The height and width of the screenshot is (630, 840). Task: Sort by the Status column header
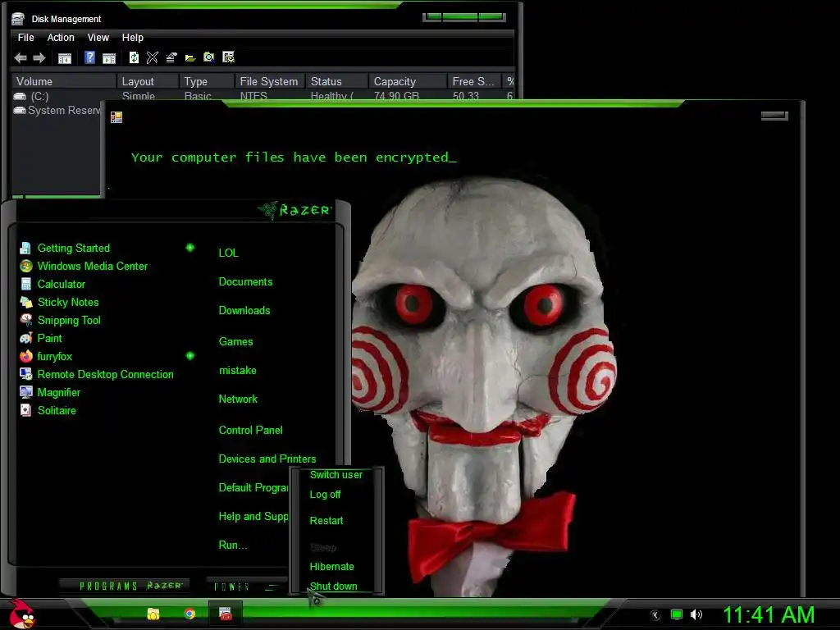coord(337,81)
